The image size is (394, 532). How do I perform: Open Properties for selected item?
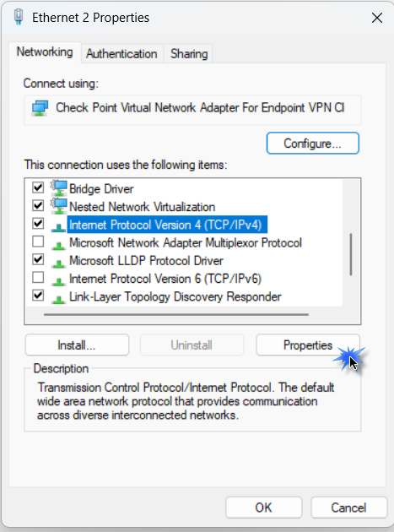(x=308, y=345)
